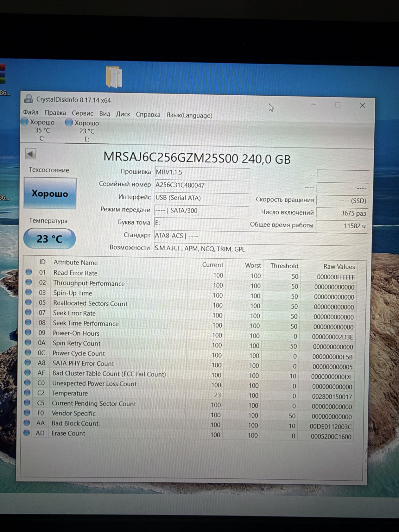Click the Threshold column header
The width and height of the screenshot is (399, 532).
tap(284, 266)
